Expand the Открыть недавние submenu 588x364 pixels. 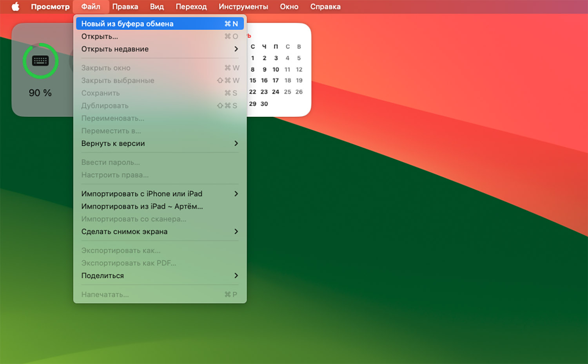tap(160, 49)
